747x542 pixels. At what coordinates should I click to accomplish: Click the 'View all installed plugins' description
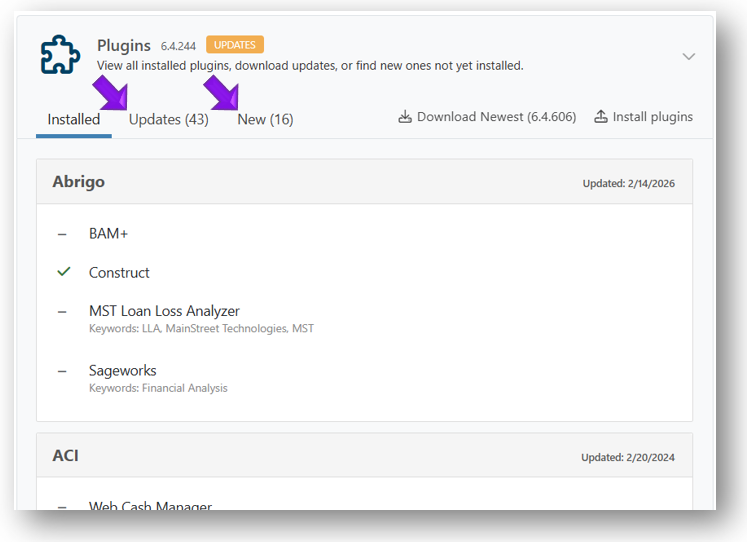click(310, 66)
